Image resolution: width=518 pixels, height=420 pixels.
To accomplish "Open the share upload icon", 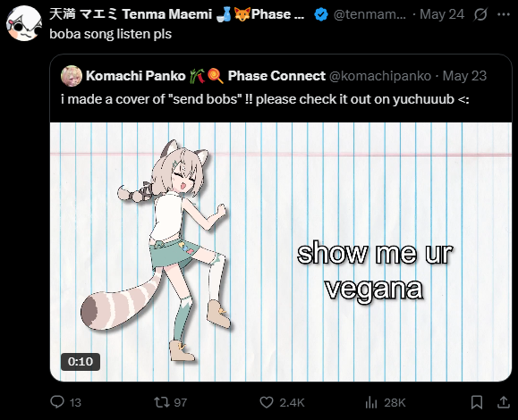I will point(503,402).
